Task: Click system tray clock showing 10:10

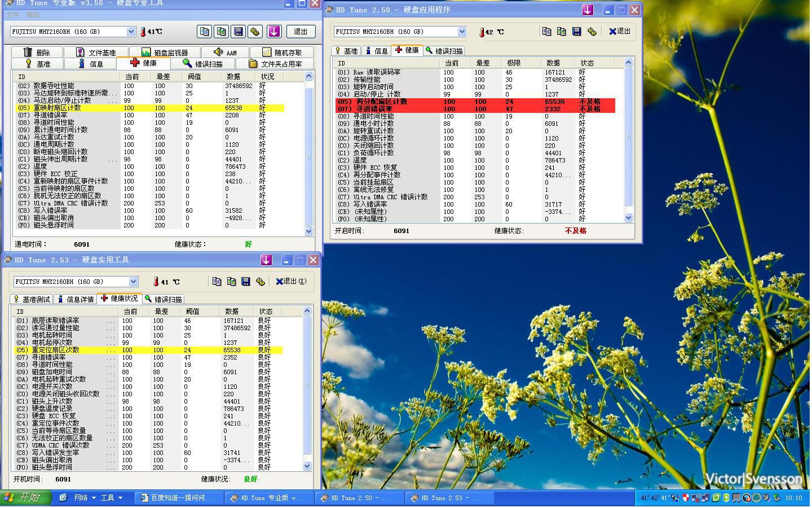Action: [x=793, y=498]
